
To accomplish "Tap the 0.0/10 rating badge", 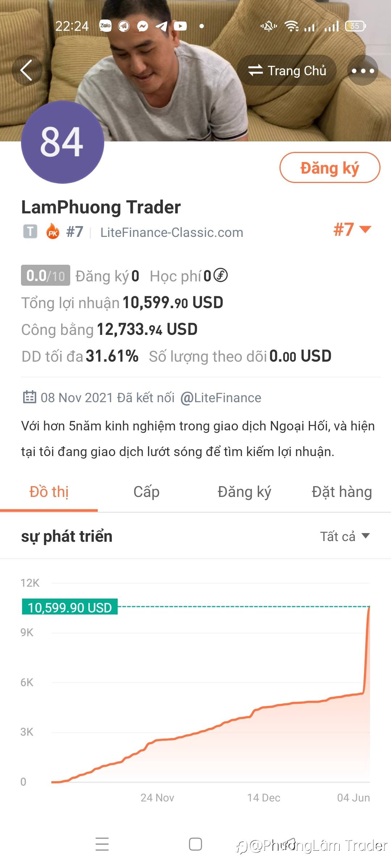I will click(x=46, y=276).
